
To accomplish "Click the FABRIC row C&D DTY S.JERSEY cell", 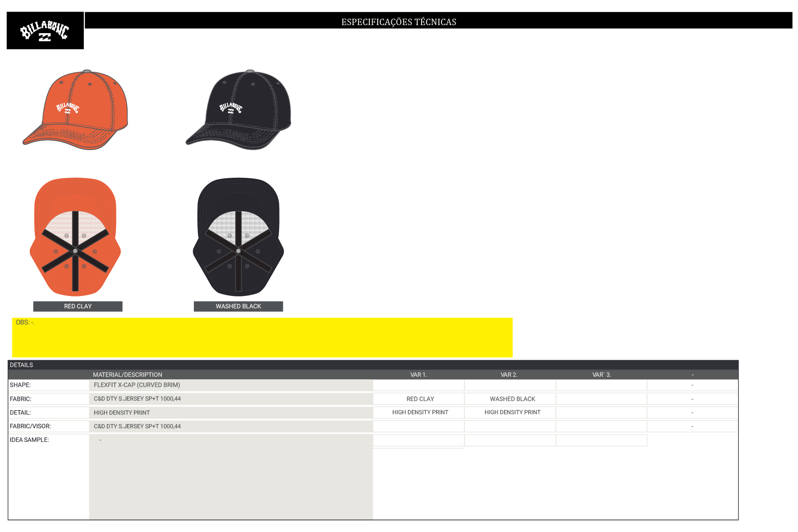I will 231,399.
